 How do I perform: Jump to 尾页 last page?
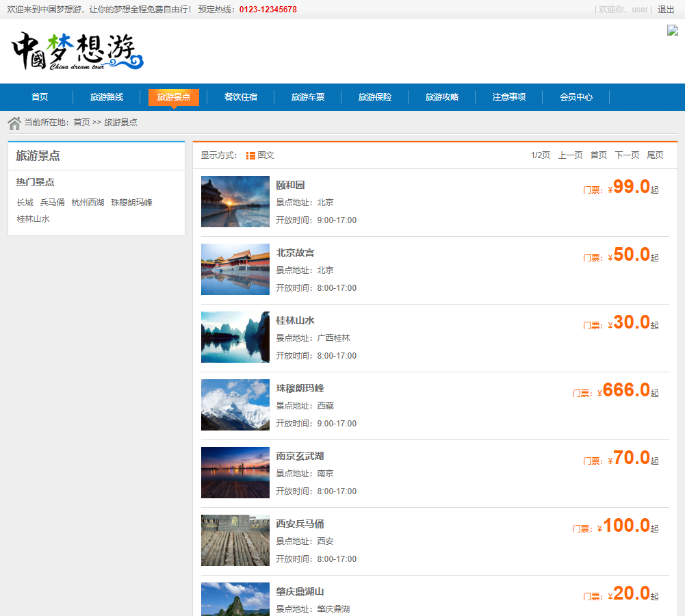click(655, 155)
